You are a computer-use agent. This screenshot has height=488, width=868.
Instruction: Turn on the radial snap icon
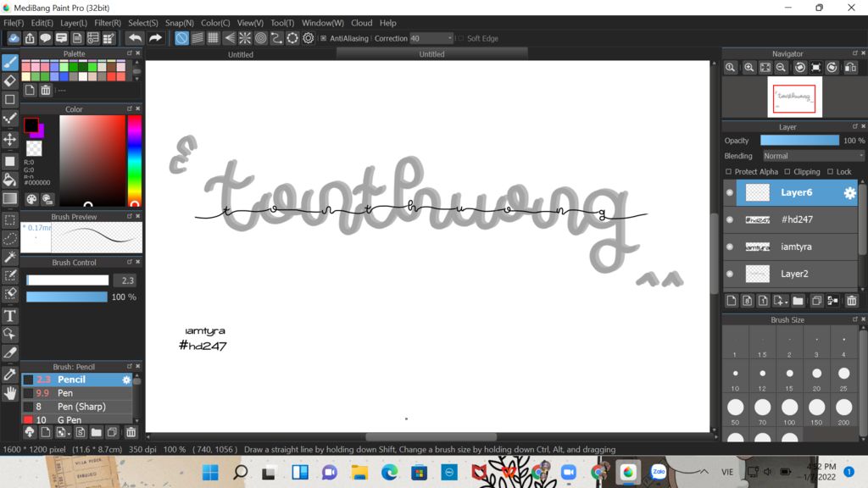[x=245, y=38]
